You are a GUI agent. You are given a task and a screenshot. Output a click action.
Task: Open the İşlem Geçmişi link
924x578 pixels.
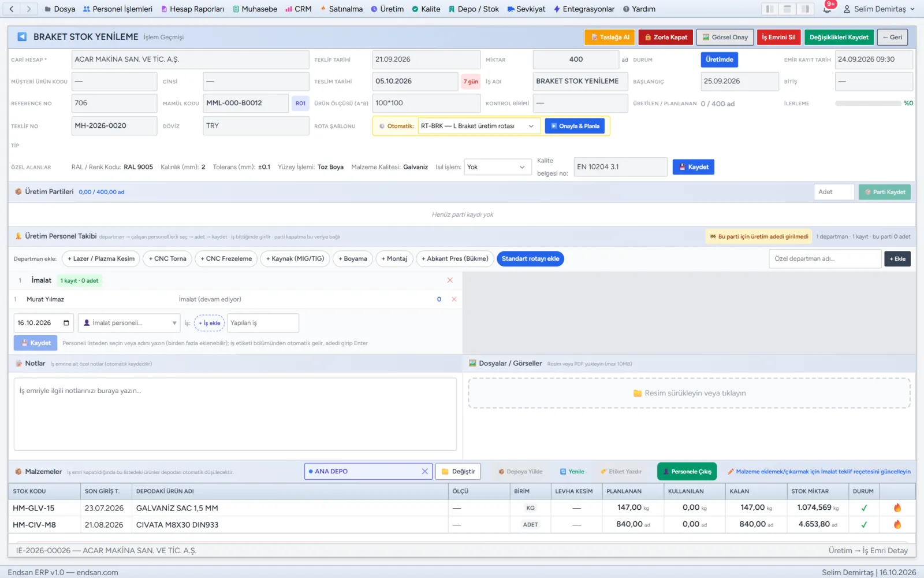coord(163,38)
